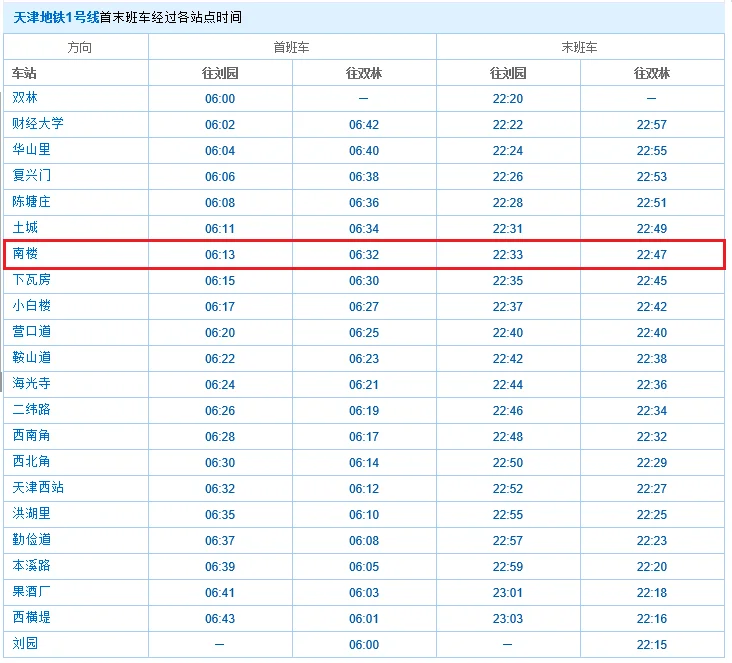Open the 洪湖里 station link
The height and width of the screenshot is (663, 732).
pyautogui.click(x=31, y=514)
